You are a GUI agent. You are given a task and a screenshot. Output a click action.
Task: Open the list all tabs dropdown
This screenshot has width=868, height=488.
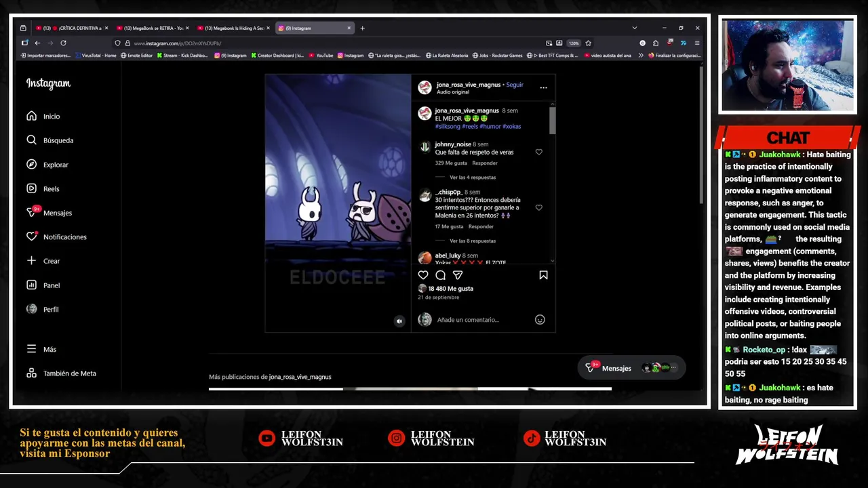click(634, 28)
